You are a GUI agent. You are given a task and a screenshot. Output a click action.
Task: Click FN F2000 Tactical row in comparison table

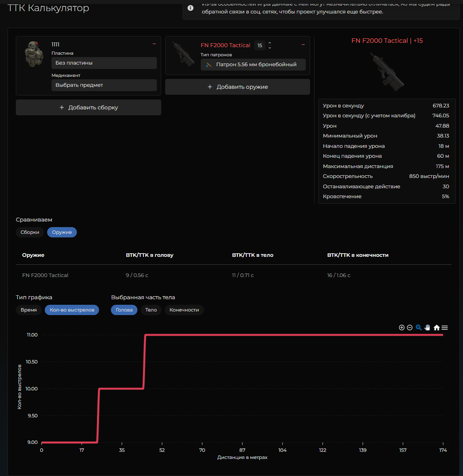point(233,275)
